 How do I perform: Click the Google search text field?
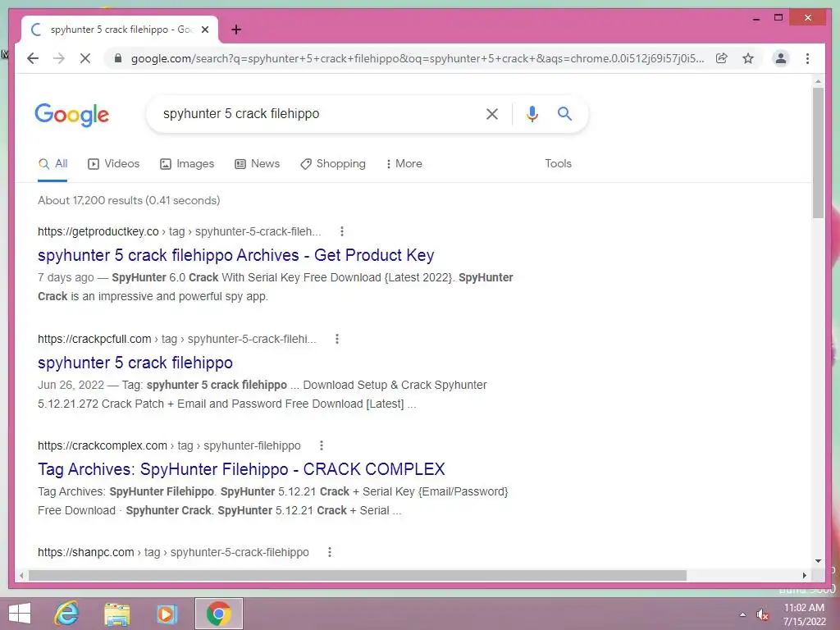point(319,113)
